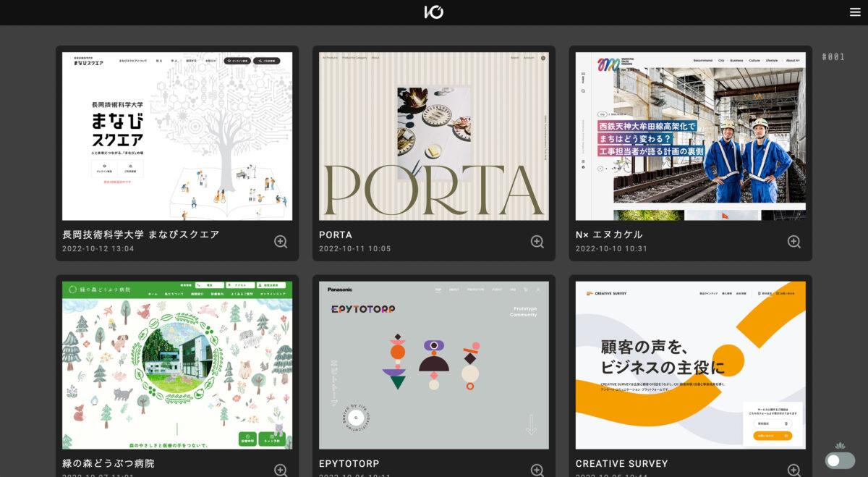Click the magnifier icon on PORTA card
This screenshot has width=868, height=477.
pyautogui.click(x=537, y=242)
